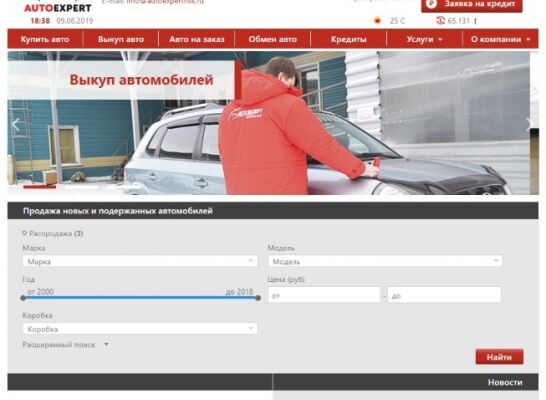Expand Расширенный поиск options
The image size is (546, 400).
[x=65, y=345]
